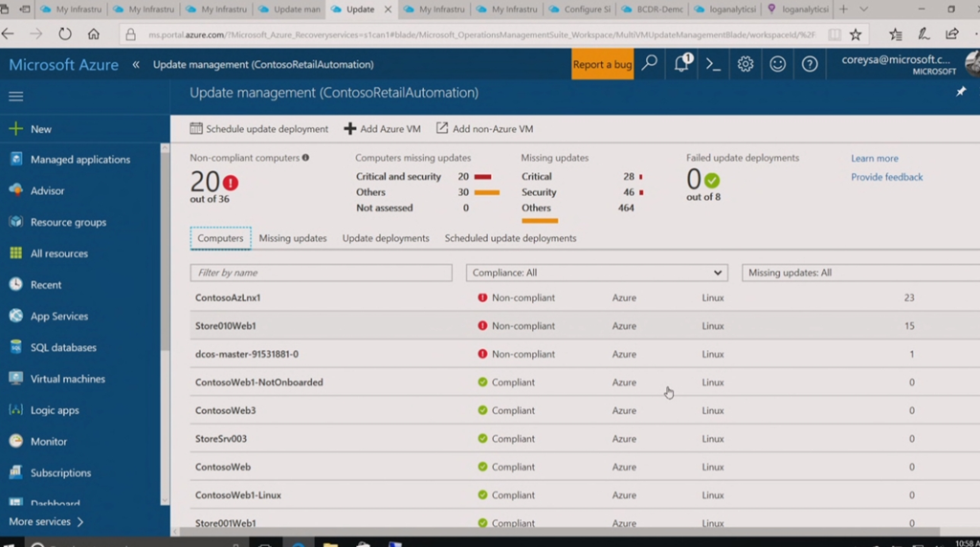This screenshot has width=980, height=547.
Task: Select the Store010Web1 computer row
Action: [x=226, y=326]
